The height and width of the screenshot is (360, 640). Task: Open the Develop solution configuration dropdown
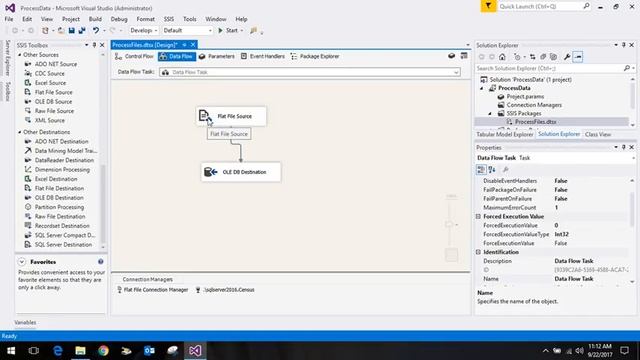[144, 31]
